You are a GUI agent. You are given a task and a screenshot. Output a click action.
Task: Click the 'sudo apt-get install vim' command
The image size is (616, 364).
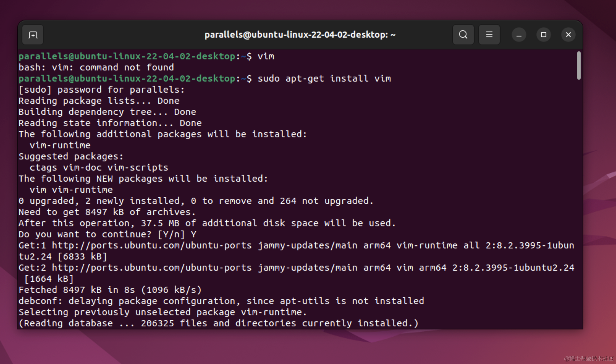[324, 78]
